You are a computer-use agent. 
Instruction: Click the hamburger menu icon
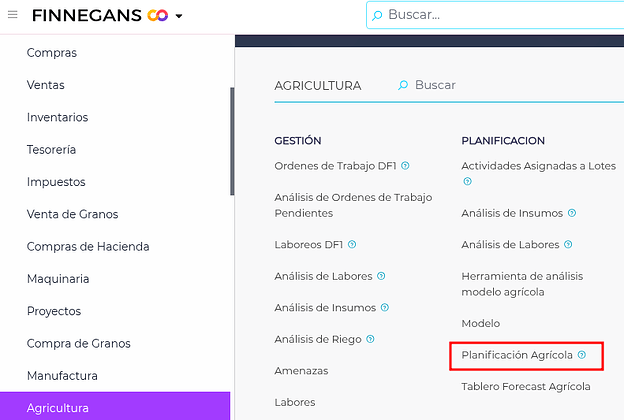(x=12, y=15)
